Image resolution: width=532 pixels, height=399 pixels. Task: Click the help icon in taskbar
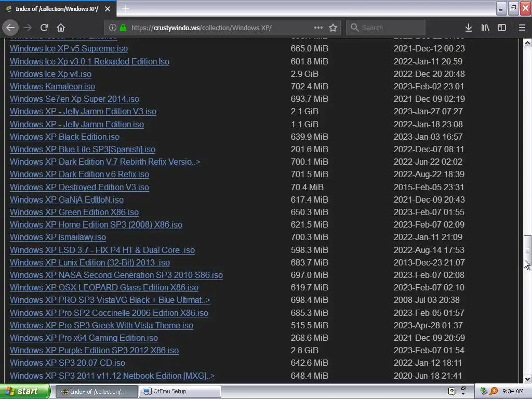click(451, 391)
